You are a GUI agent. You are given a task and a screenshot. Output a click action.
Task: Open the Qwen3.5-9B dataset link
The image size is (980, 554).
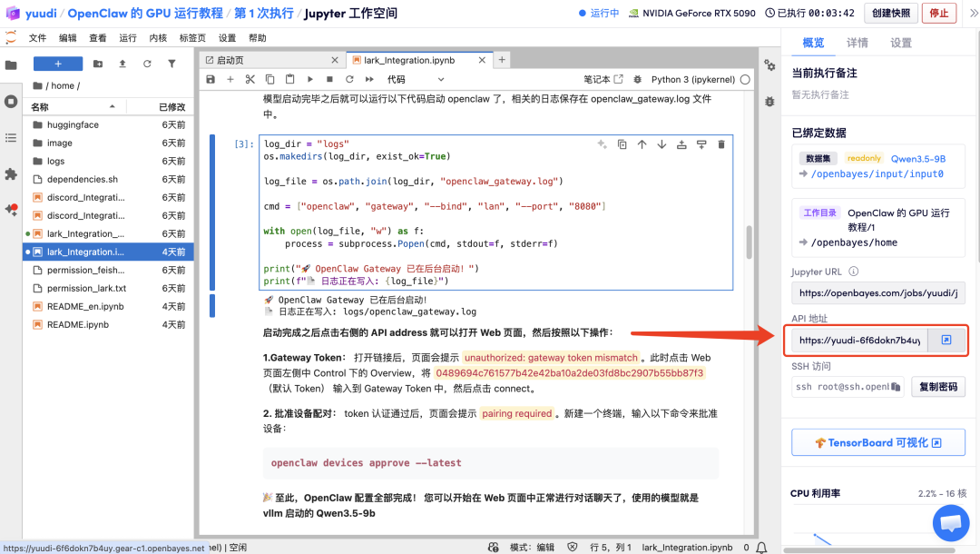point(918,159)
